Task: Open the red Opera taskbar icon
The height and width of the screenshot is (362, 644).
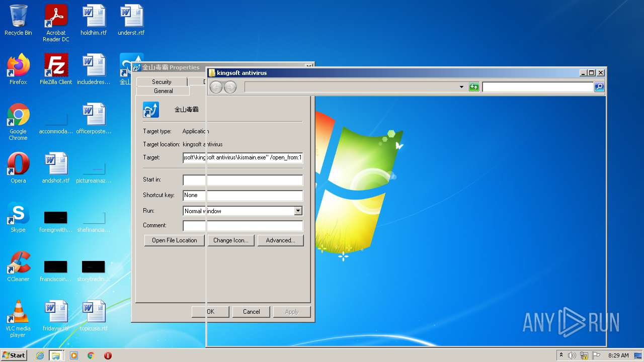Action: [x=108, y=355]
